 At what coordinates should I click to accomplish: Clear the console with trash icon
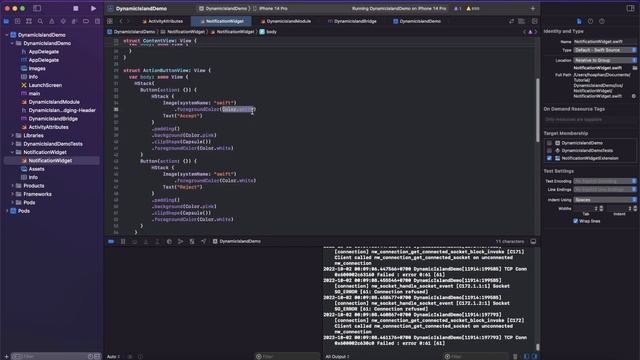click(515, 356)
